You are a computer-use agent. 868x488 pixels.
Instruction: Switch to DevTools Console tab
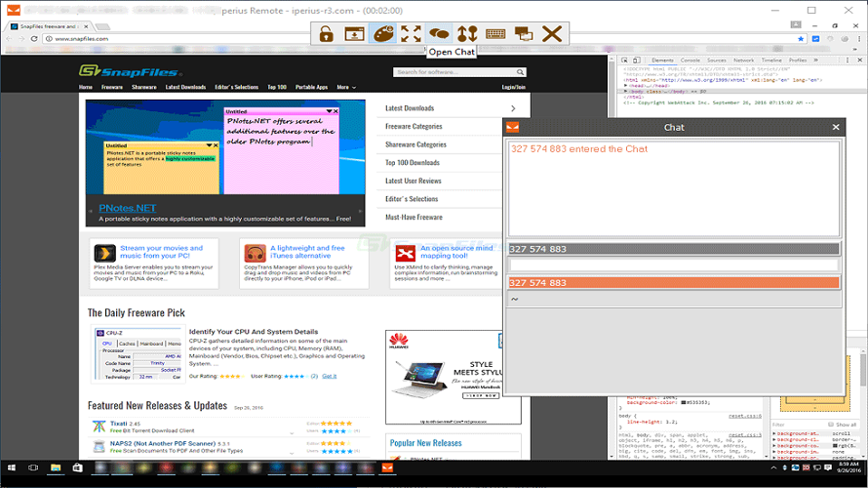pyautogui.click(x=690, y=61)
